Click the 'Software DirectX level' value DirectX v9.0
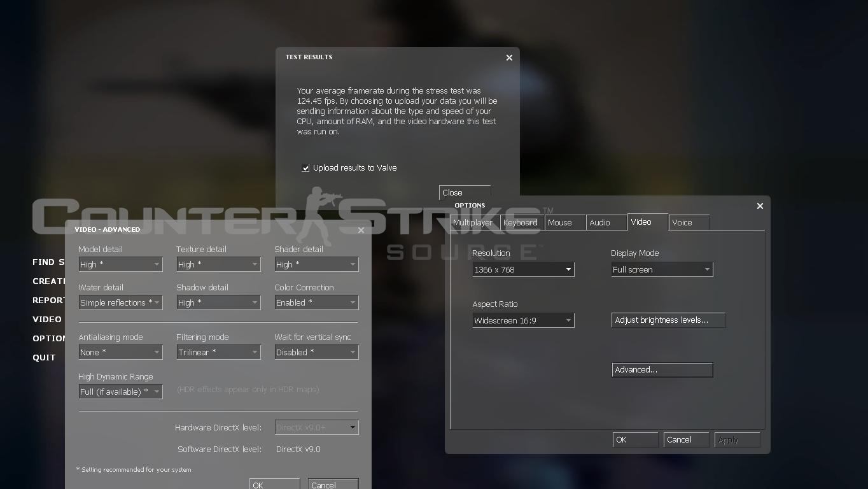868x489 pixels. tap(298, 449)
